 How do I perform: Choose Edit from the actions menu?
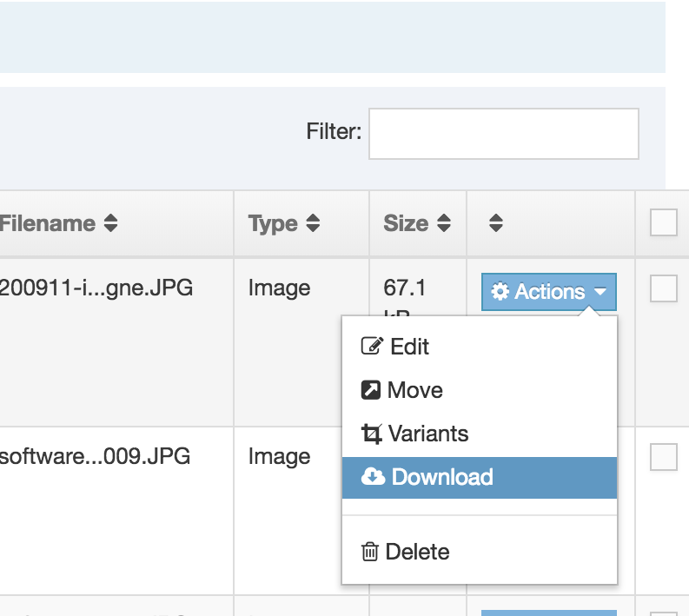point(480,346)
